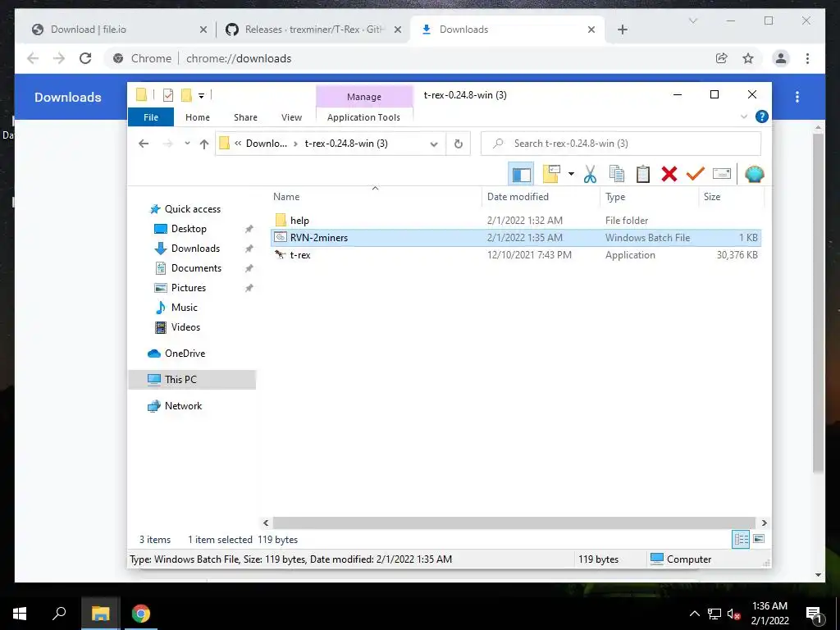Click the Search t-rex-0.24.8-win (3) field
The width and height of the screenshot is (840, 630).
(621, 144)
